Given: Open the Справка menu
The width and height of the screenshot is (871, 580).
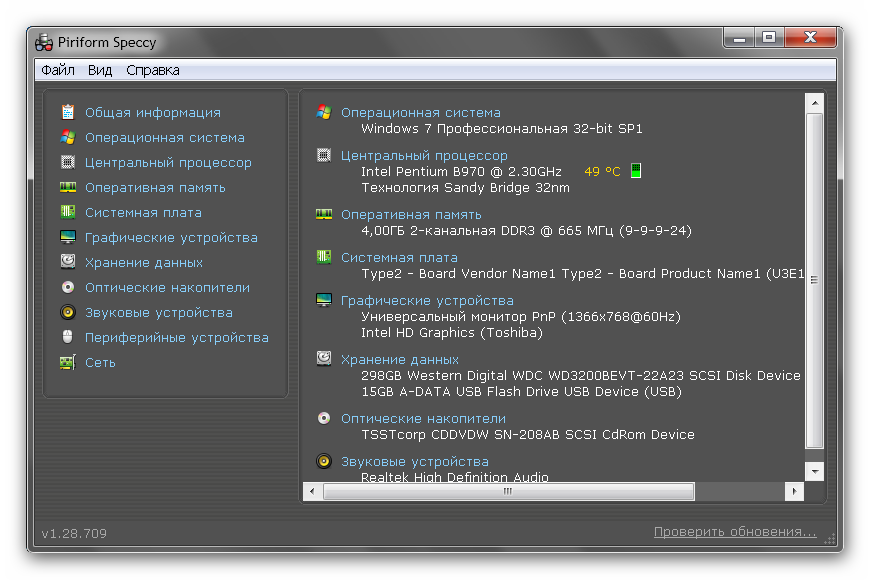Looking at the screenshot, I should pos(153,71).
